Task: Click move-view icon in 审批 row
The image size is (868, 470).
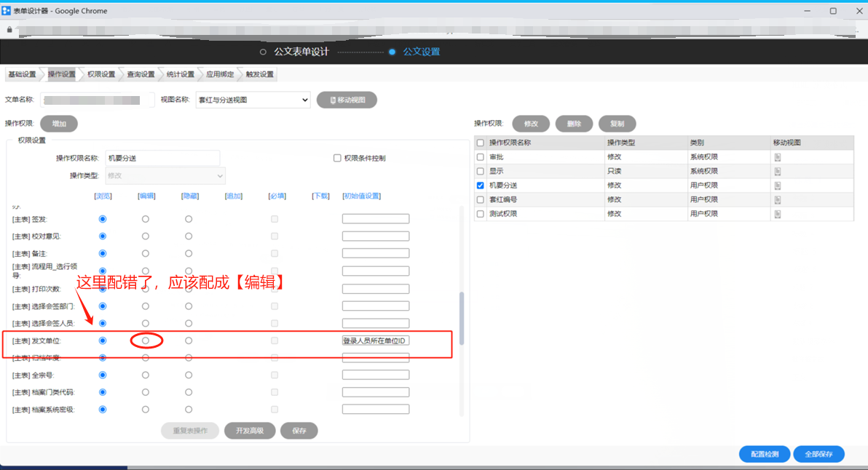Action: (777, 157)
